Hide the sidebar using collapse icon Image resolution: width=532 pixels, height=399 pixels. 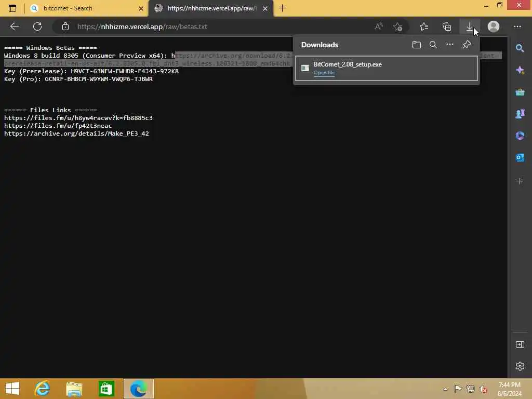pos(520,344)
